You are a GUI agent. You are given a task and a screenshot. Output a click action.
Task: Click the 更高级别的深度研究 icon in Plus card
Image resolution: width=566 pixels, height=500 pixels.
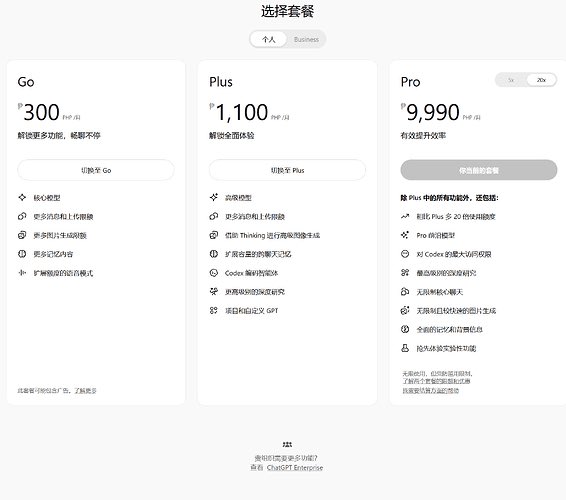pos(214,291)
